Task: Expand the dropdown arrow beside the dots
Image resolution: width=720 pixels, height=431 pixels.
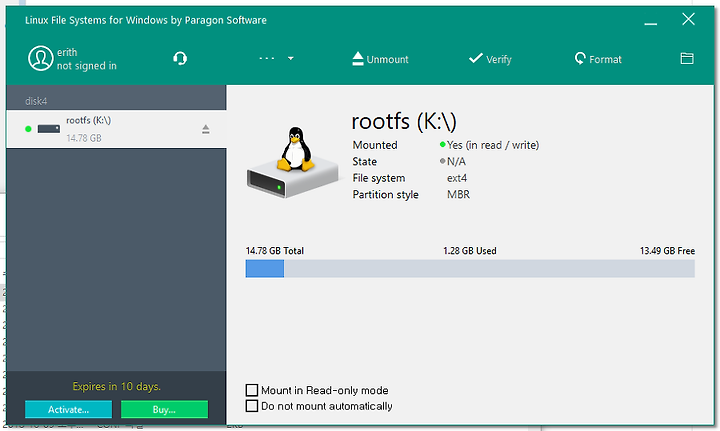Action: tap(291, 58)
